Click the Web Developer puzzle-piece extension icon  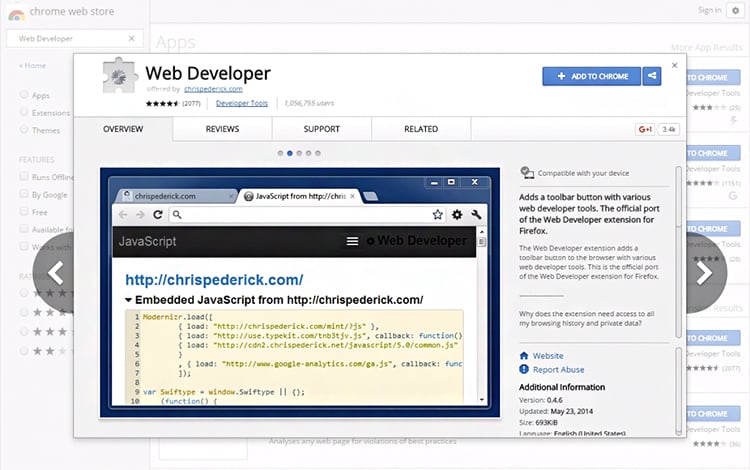(x=119, y=75)
